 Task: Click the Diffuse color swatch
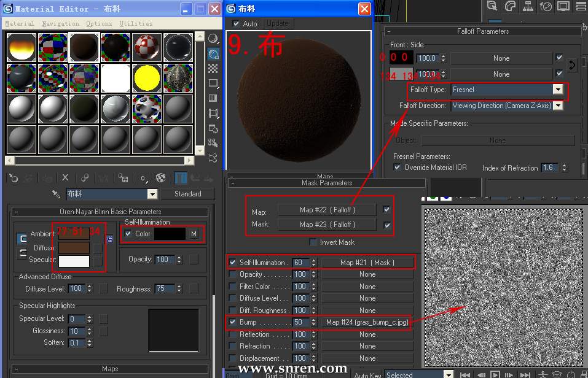point(74,248)
